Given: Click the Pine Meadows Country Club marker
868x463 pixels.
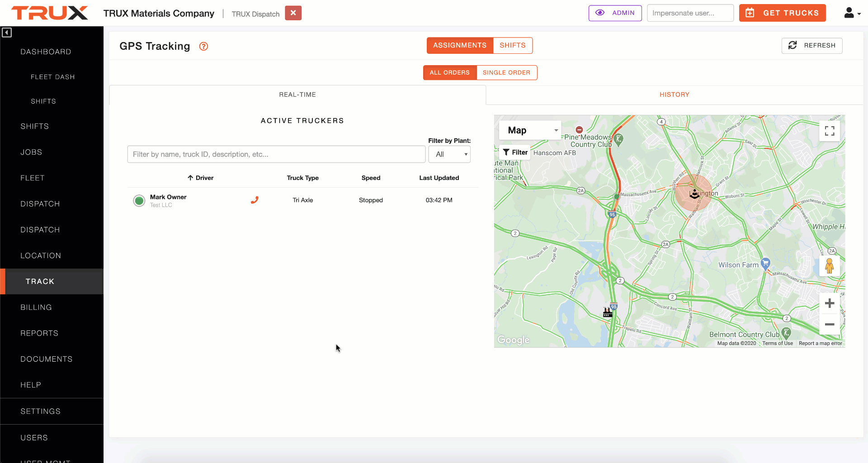Looking at the screenshot, I should (619, 139).
